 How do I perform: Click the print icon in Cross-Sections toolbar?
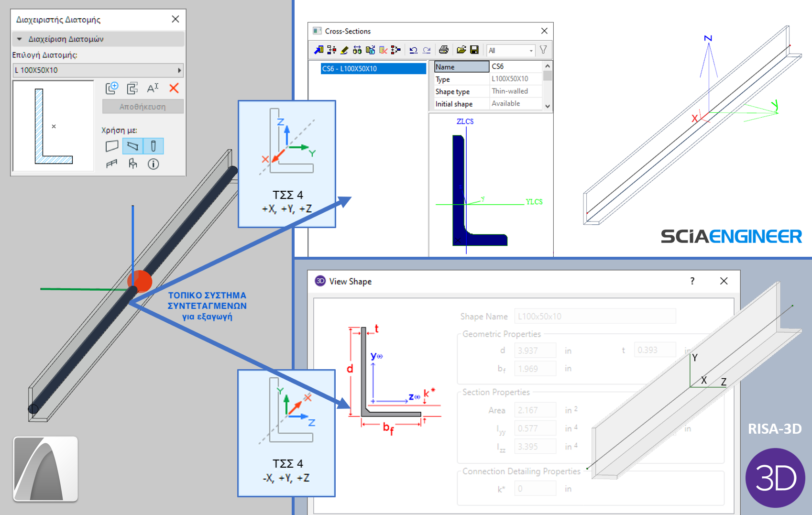pyautogui.click(x=444, y=50)
